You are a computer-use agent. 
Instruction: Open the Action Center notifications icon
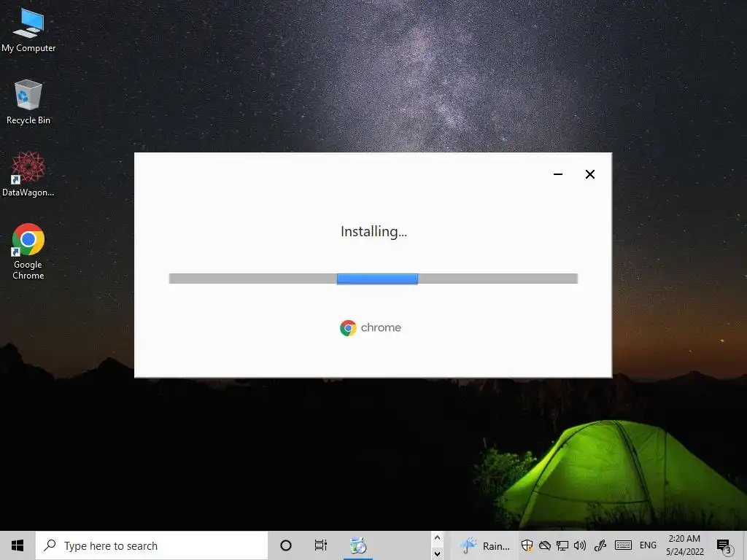[724, 547]
